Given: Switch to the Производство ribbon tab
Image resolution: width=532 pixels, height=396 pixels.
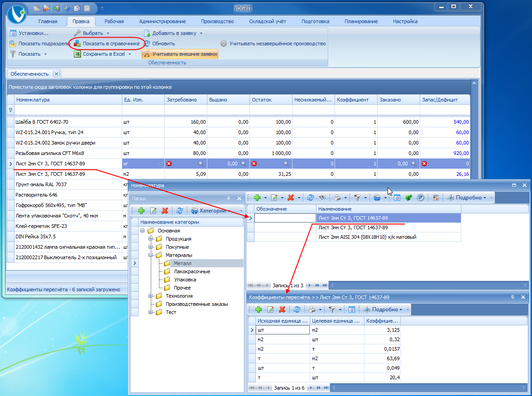Looking at the screenshot, I should (x=217, y=21).
